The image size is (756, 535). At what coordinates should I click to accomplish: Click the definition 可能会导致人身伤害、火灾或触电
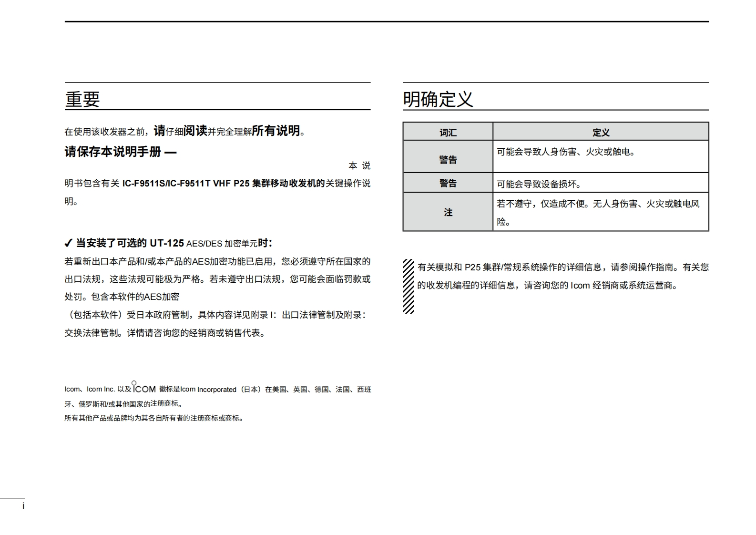click(x=566, y=152)
